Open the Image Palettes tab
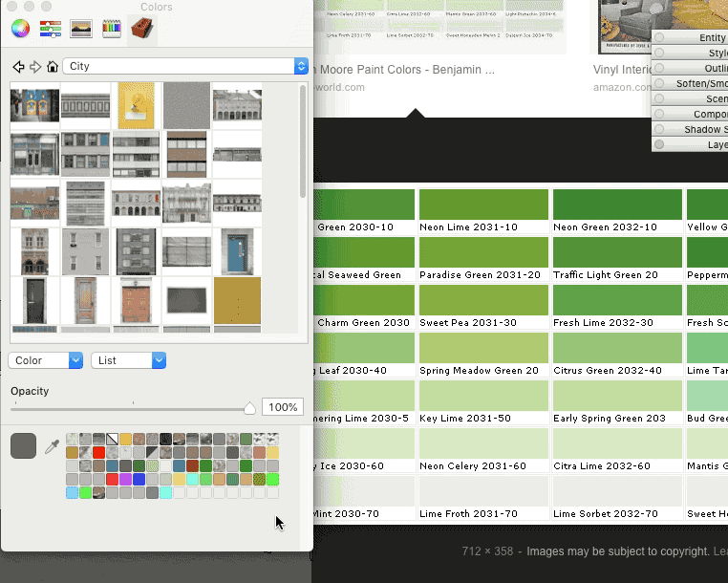The image size is (728, 583). (x=81, y=29)
